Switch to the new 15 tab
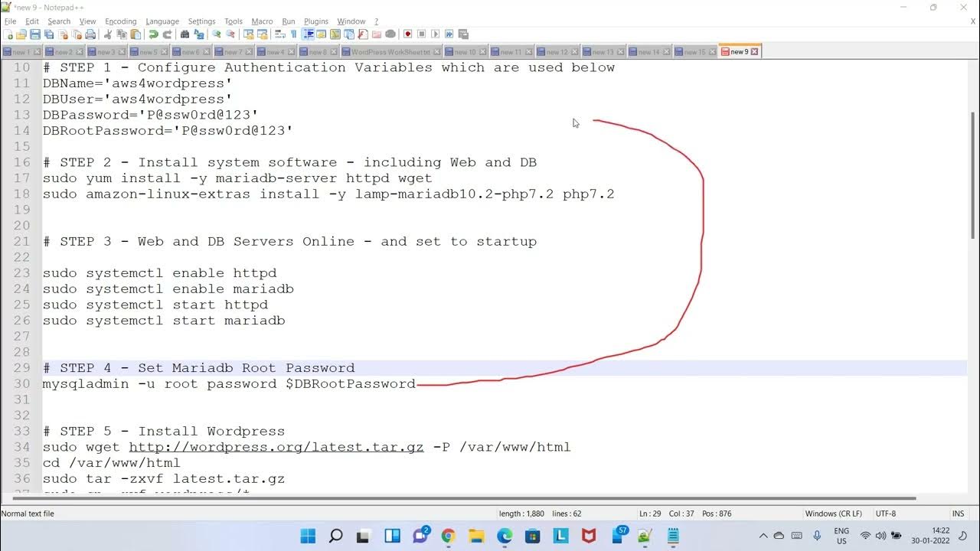The width and height of the screenshot is (980, 551). pyautogui.click(x=695, y=52)
